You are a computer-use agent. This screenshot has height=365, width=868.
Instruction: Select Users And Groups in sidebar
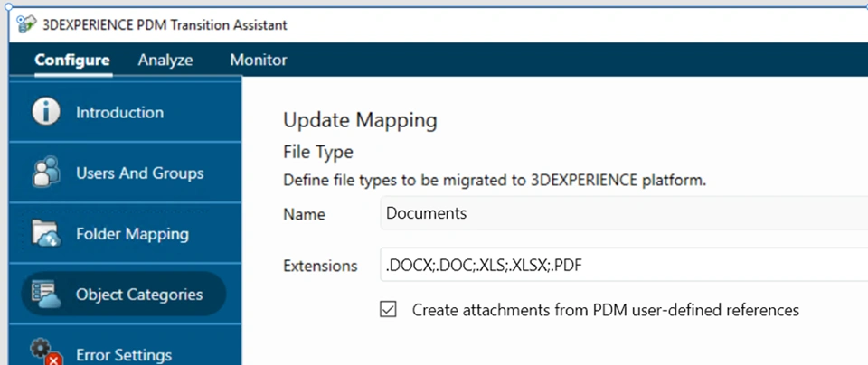pos(139,173)
